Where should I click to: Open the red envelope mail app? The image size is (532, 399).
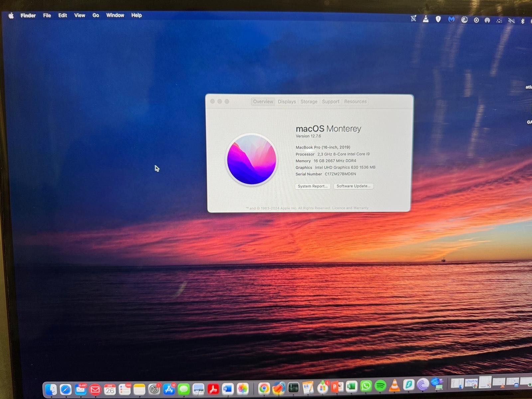[95, 389]
